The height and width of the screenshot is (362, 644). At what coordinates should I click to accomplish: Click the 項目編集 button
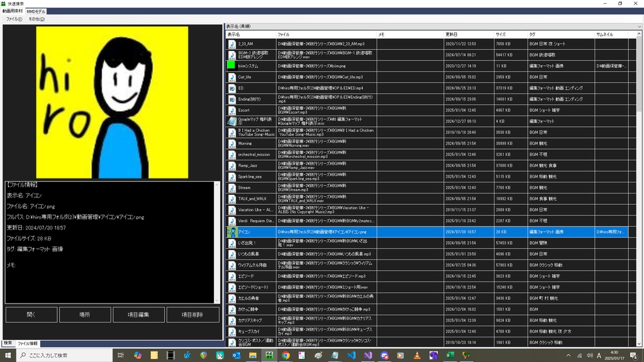coord(138,314)
